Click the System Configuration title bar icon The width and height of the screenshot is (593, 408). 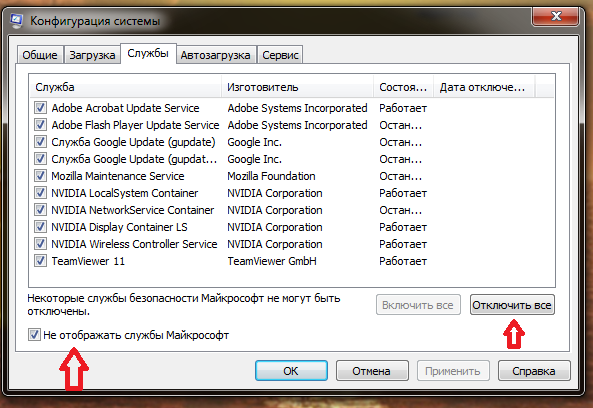pyautogui.click(x=16, y=21)
